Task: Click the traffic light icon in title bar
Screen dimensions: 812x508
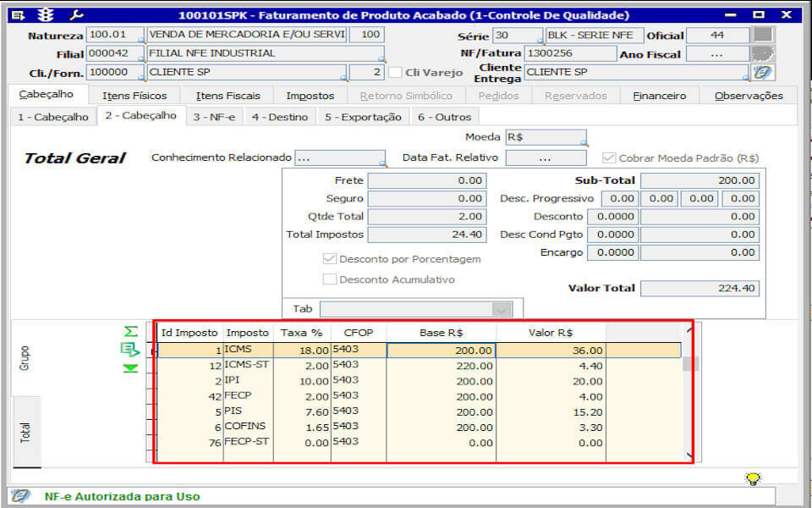Action: tap(46, 15)
